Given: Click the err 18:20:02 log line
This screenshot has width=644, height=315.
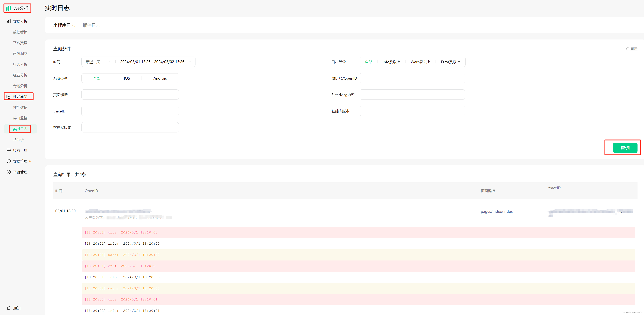Looking at the screenshot, I should coord(359,299).
